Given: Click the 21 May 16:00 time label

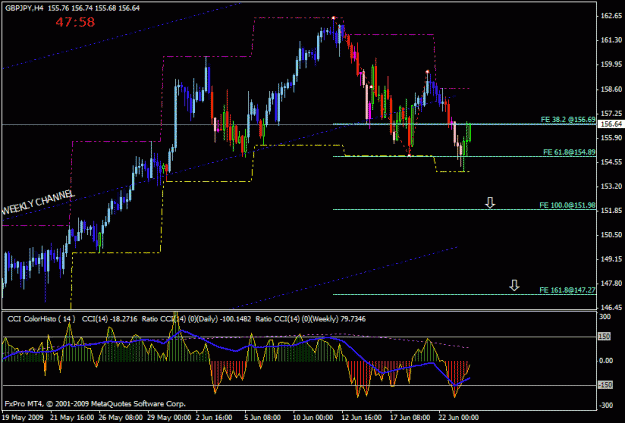Looking at the screenshot, I should (x=71, y=417).
